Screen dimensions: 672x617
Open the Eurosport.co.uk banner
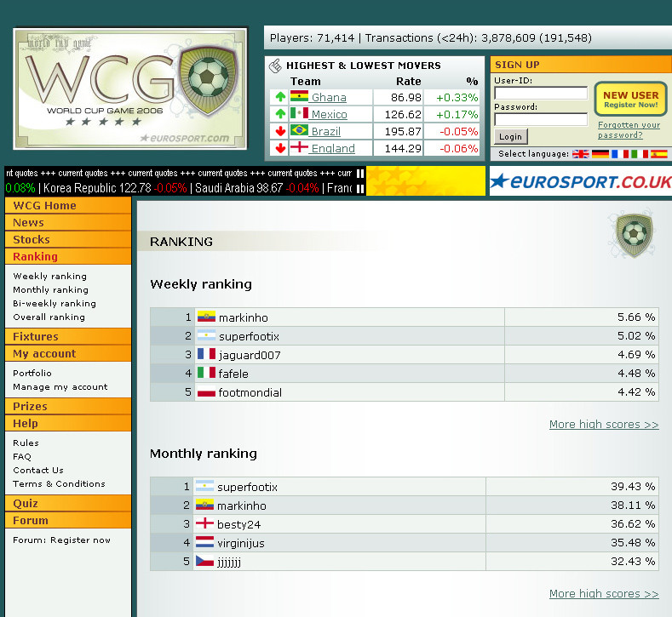(x=580, y=181)
